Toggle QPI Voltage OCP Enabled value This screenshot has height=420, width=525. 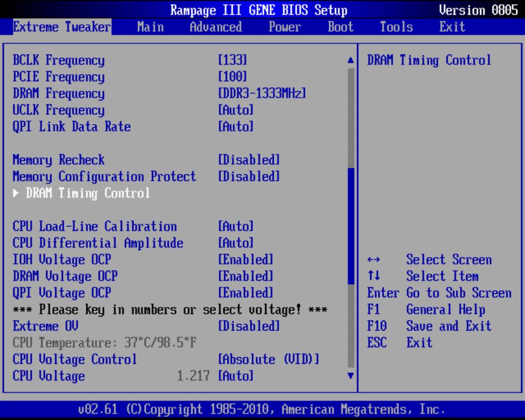pos(246,293)
